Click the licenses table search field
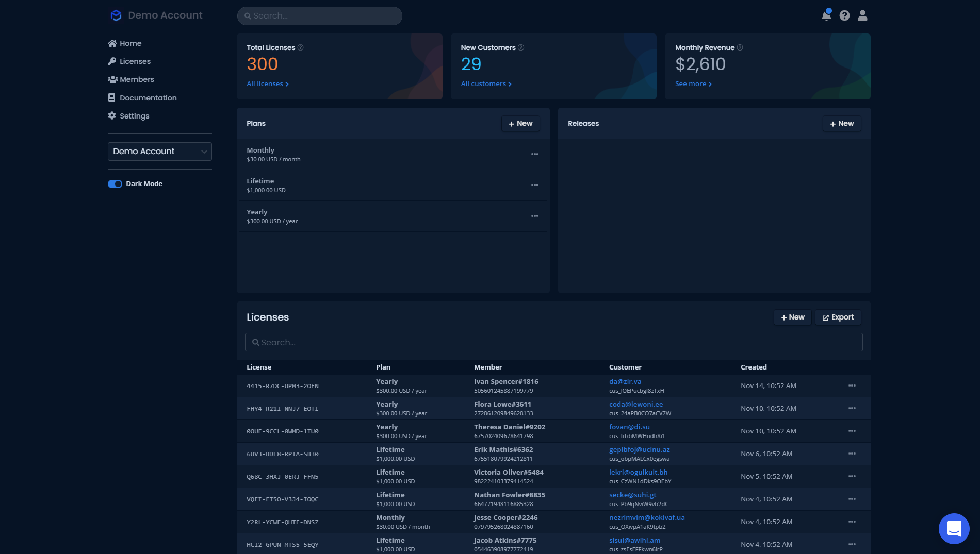Image resolution: width=980 pixels, height=554 pixels. click(553, 342)
